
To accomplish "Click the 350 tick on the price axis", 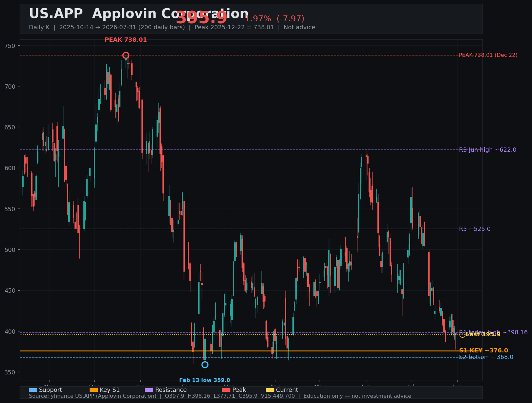I will [10, 372].
